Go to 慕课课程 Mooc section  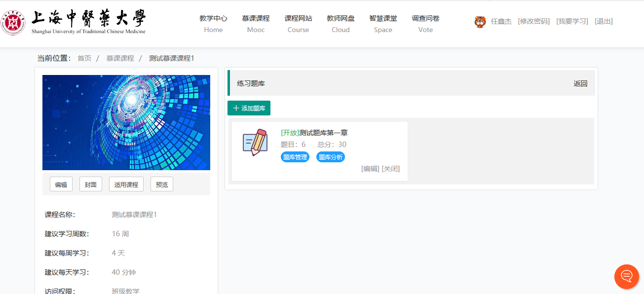click(256, 24)
